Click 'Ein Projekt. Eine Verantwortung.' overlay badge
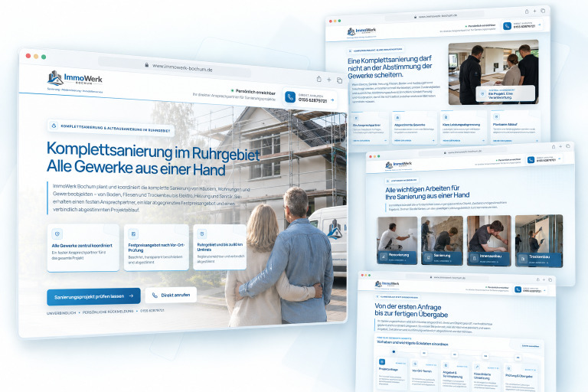Image resolution: width=588 pixels, height=392 pixels. coord(505,93)
